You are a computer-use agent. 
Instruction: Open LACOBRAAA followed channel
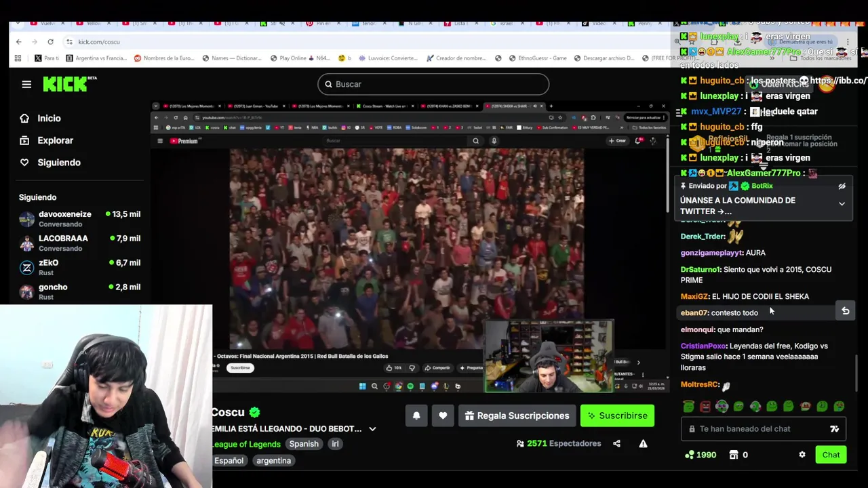point(79,243)
